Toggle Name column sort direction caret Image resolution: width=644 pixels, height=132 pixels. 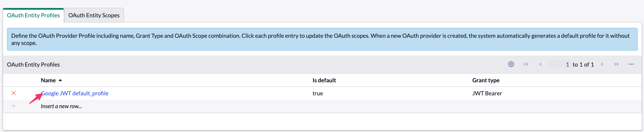(x=60, y=80)
